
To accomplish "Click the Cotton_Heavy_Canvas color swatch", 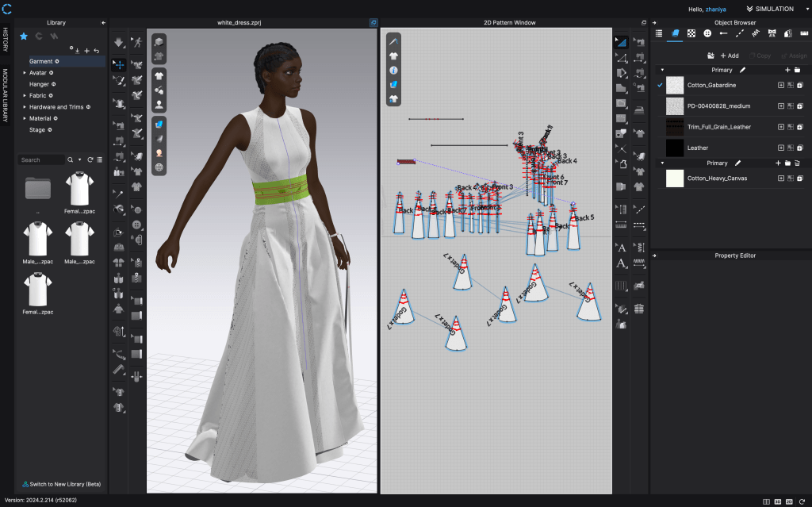I will click(675, 178).
